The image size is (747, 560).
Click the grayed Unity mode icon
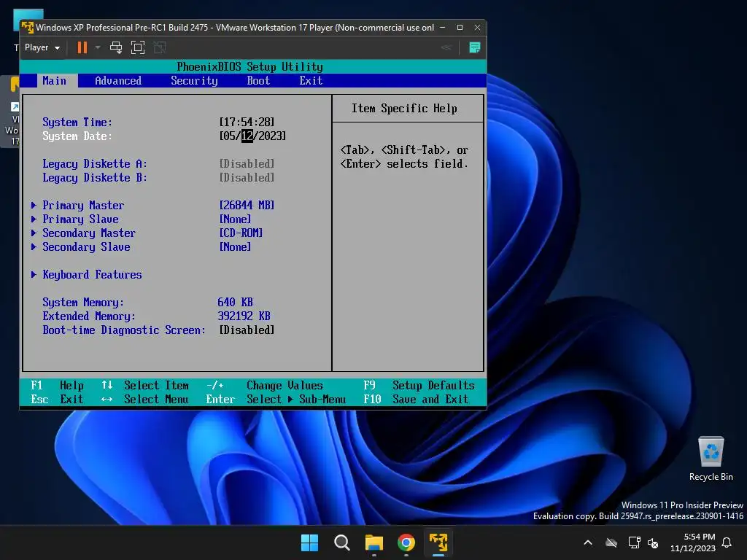[160, 47]
